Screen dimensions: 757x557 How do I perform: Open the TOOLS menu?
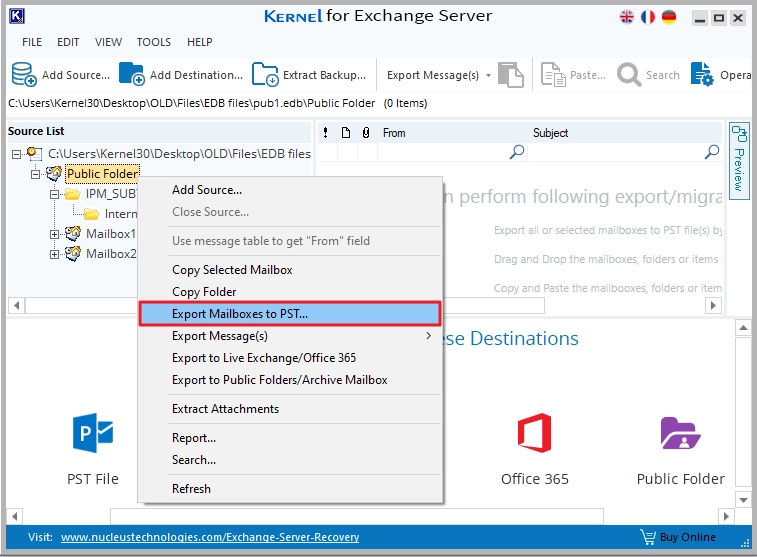154,42
